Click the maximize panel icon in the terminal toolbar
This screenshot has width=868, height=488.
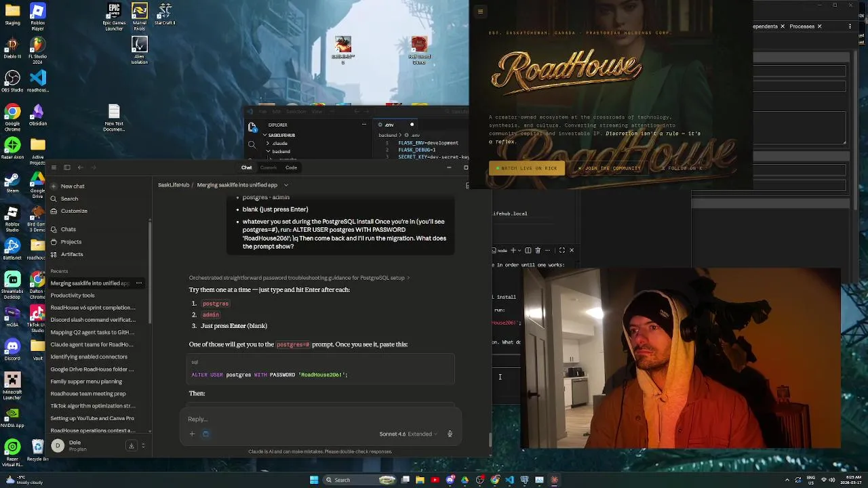561,250
